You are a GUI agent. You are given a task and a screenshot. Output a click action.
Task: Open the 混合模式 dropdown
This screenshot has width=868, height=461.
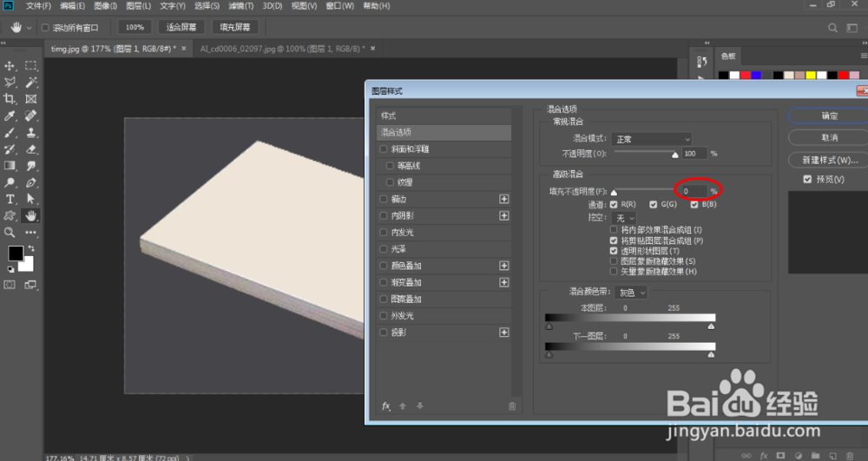pos(652,139)
